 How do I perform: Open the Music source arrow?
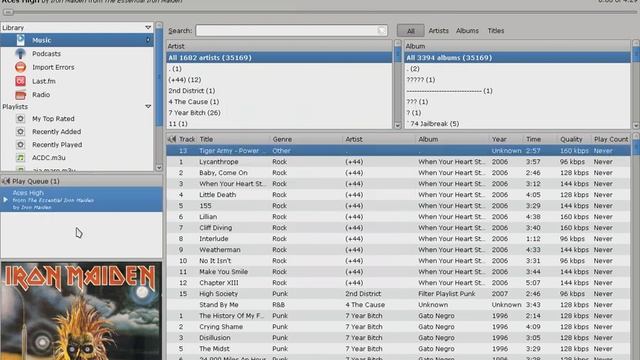(148, 40)
